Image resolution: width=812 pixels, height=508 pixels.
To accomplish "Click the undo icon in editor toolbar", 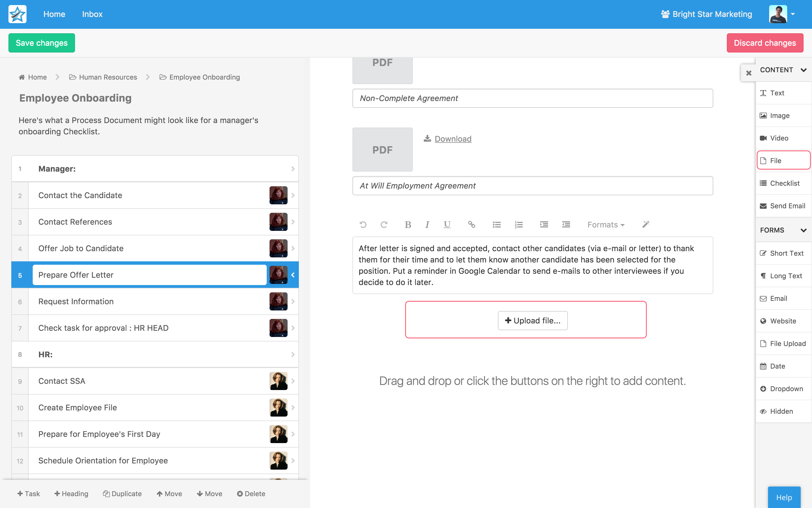I will click(x=363, y=224).
